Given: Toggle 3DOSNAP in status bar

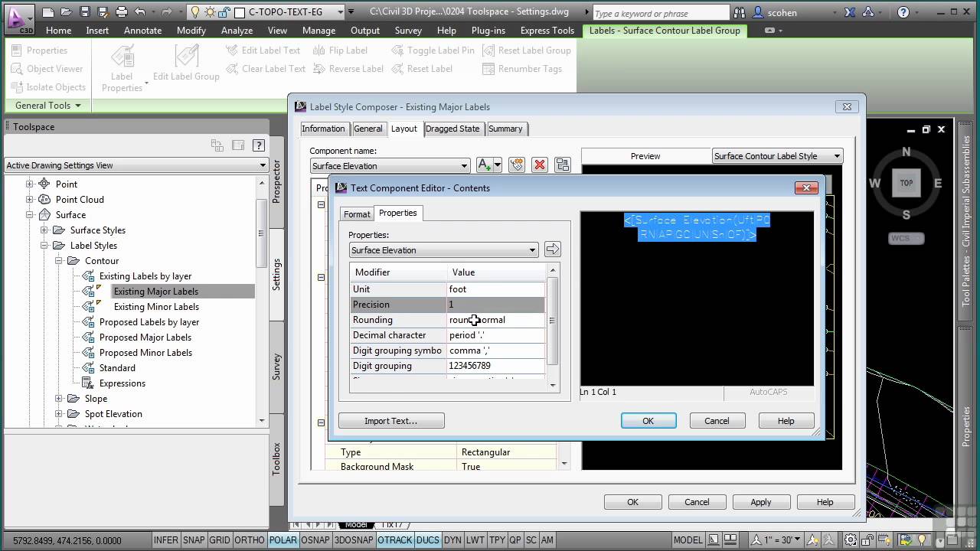Looking at the screenshot, I should tap(353, 540).
